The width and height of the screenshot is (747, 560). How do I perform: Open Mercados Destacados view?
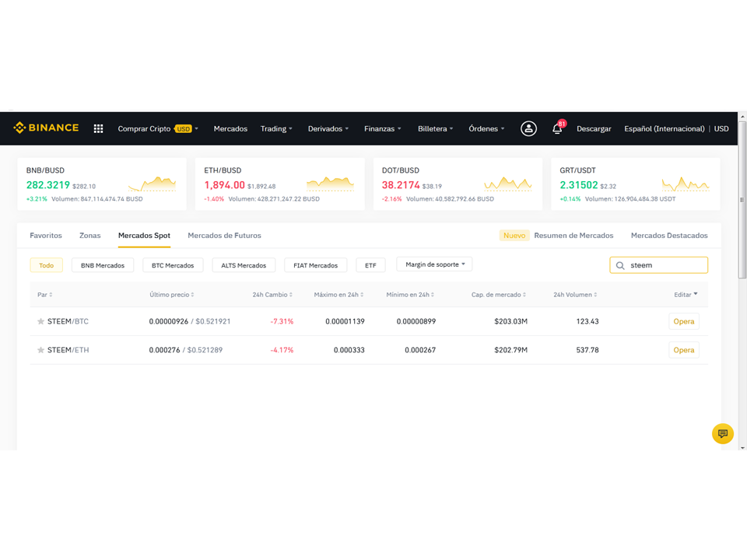point(669,235)
